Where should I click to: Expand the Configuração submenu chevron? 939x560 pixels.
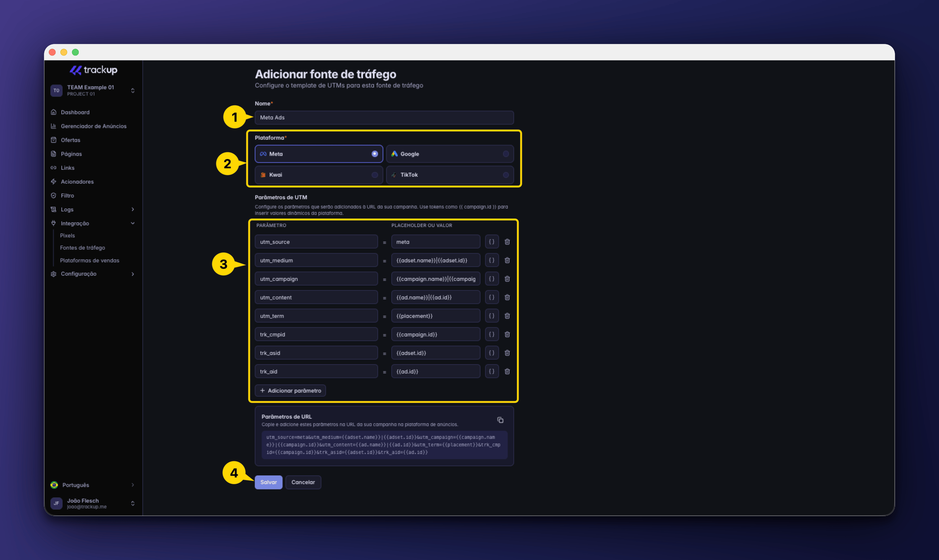(x=133, y=274)
